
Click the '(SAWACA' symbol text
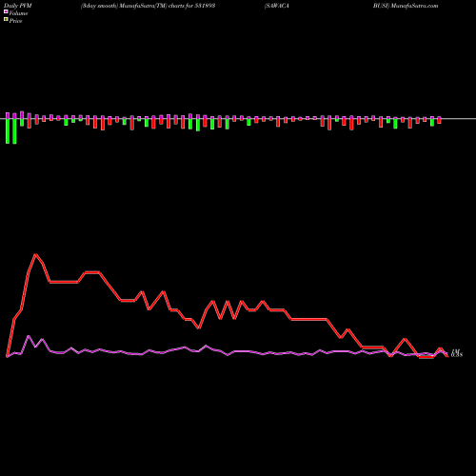pyautogui.click(x=276, y=6)
